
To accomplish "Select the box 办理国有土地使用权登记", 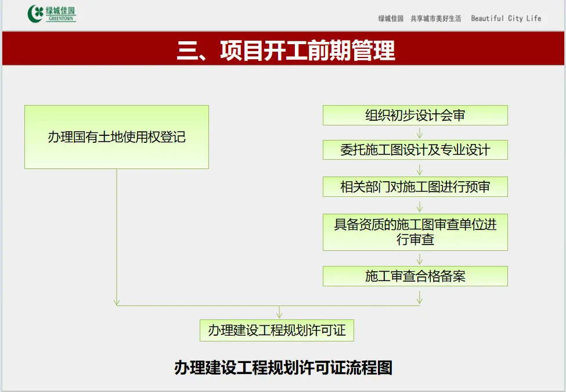I will [117, 137].
